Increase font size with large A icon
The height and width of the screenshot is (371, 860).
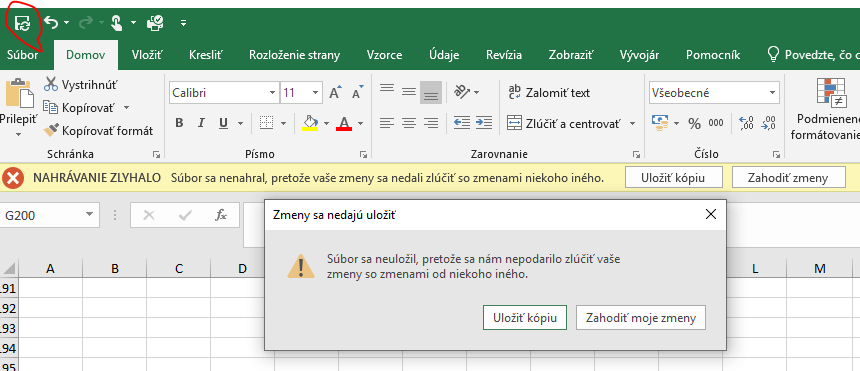tap(335, 93)
